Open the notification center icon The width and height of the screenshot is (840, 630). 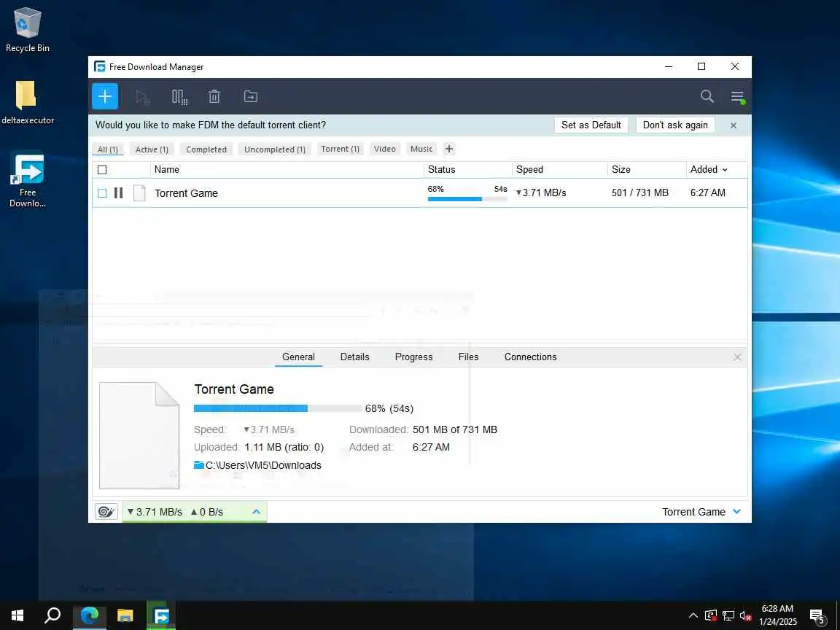(x=817, y=615)
